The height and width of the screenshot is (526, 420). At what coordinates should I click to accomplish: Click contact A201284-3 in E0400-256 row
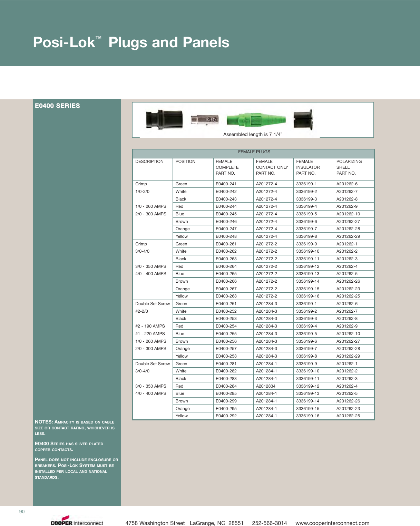point(266,341)
